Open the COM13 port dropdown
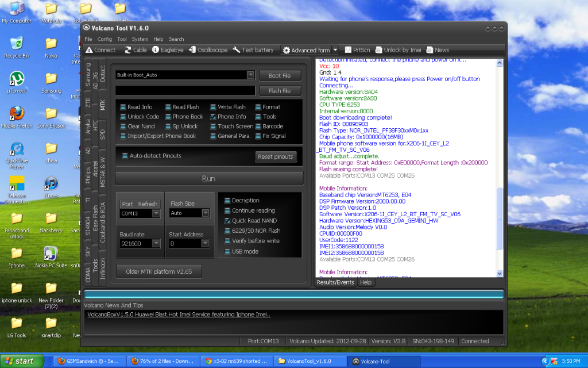588x368 pixels. (x=156, y=213)
